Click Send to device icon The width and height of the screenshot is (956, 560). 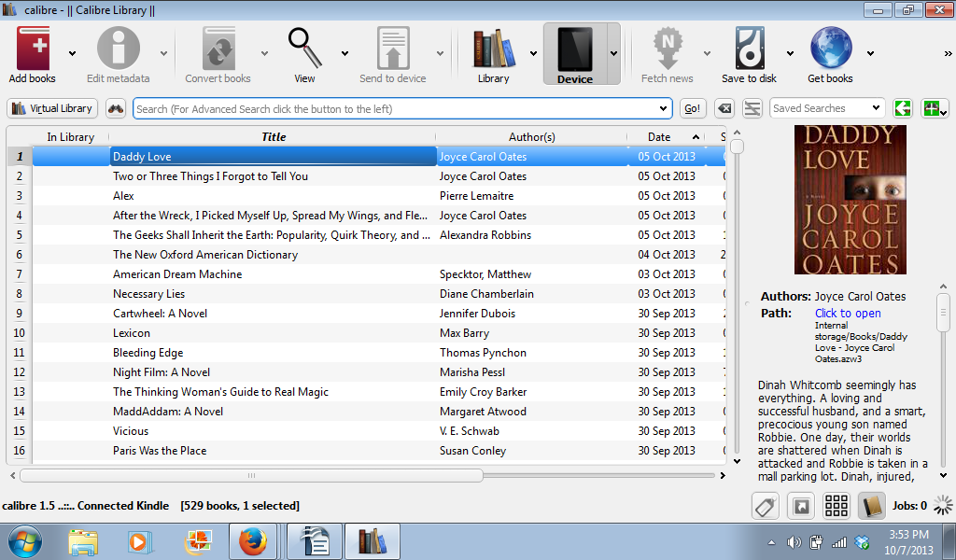coord(393,49)
